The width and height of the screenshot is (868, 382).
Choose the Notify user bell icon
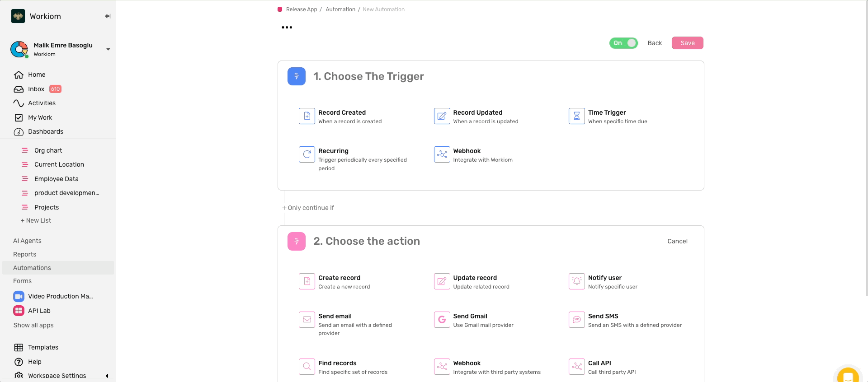coord(576,281)
